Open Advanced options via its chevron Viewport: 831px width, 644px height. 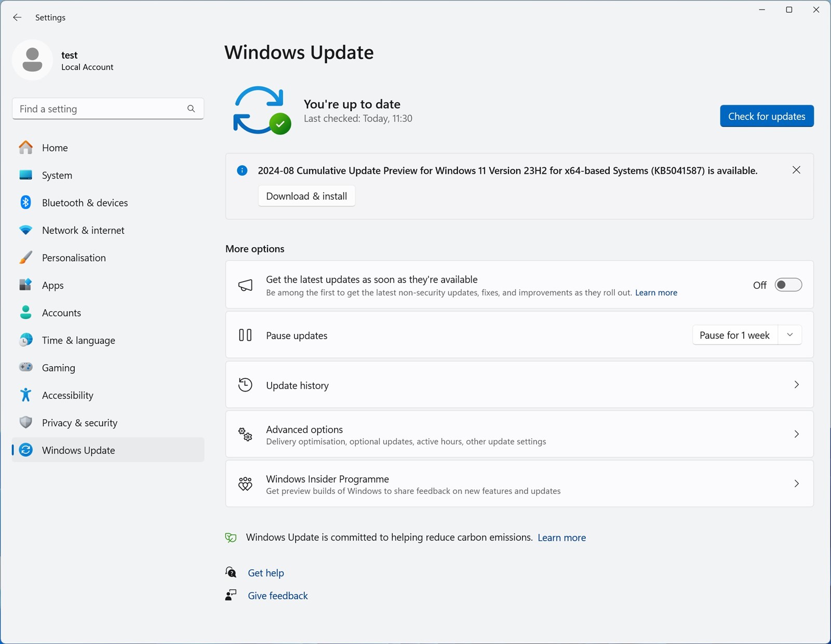point(797,434)
